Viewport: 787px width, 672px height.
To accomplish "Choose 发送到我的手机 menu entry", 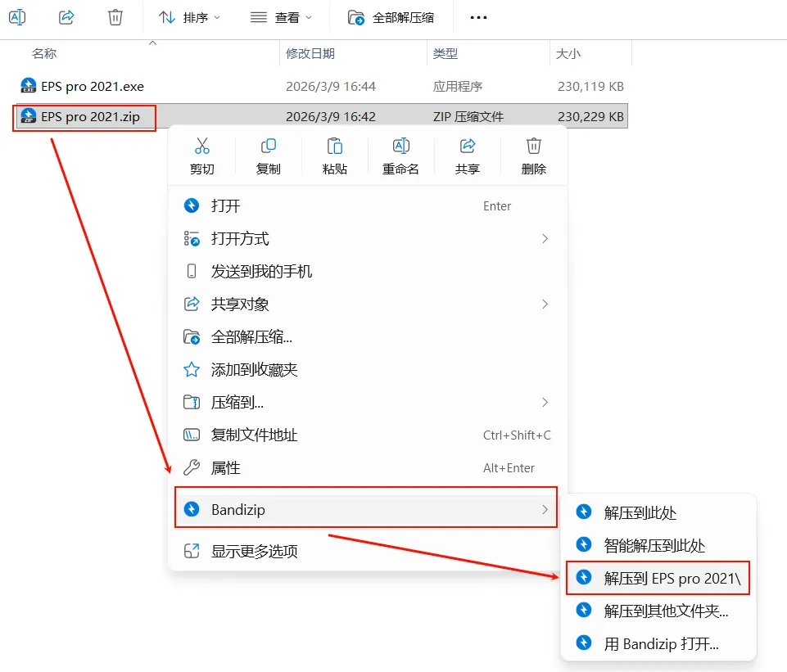I will pyautogui.click(x=368, y=271).
